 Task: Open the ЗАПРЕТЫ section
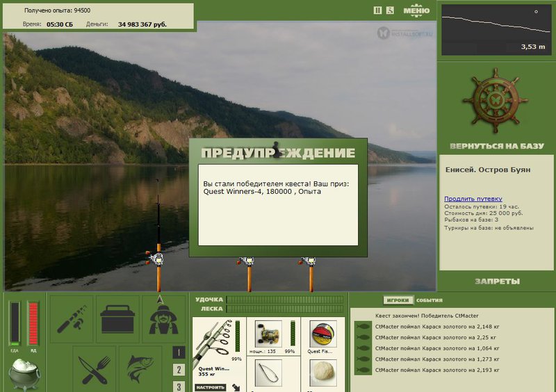(x=497, y=281)
